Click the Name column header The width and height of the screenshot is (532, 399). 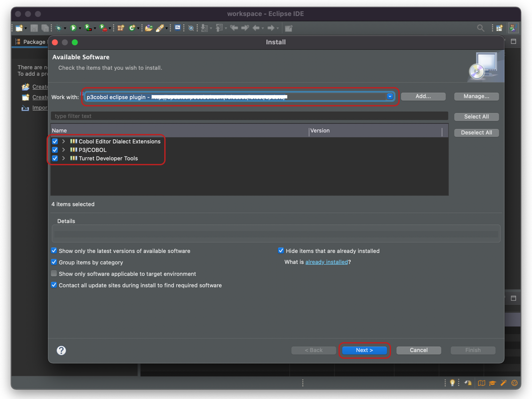click(180, 131)
